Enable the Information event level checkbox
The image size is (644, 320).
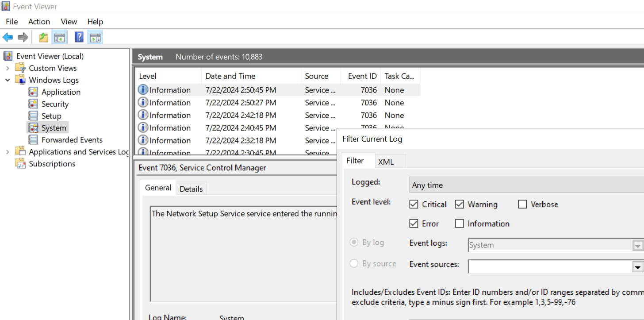click(460, 224)
